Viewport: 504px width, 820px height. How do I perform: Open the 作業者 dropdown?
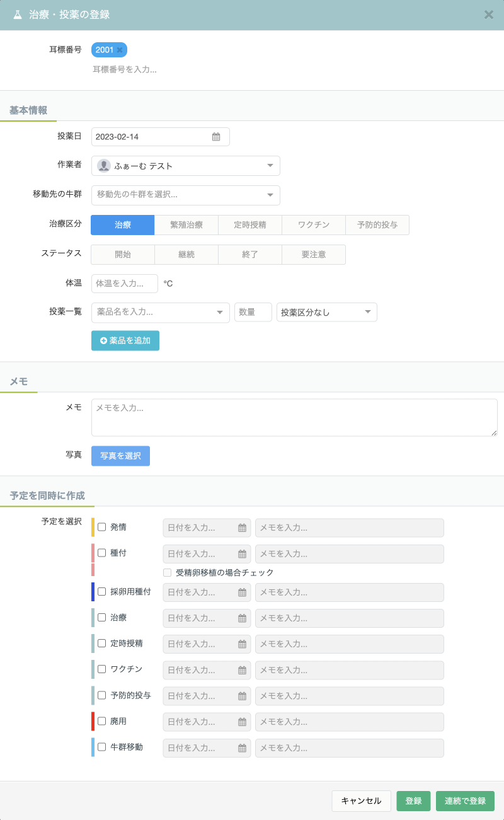pyautogui.click(x=186, y=166)
